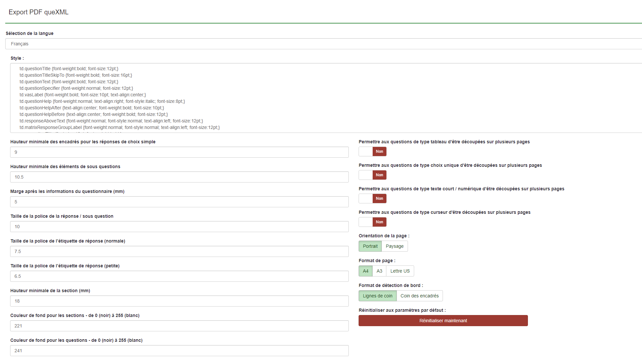642x364 pixels.
Task: Select Coin des encadrés edge detection
Action: click(x=419, y=296)
